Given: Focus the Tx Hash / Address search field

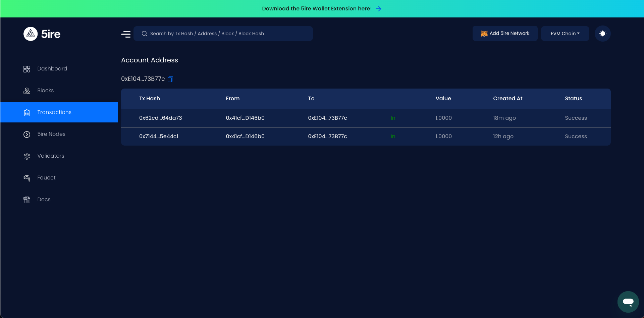Looking at the screenshot, I should click(x=223, y=34).
